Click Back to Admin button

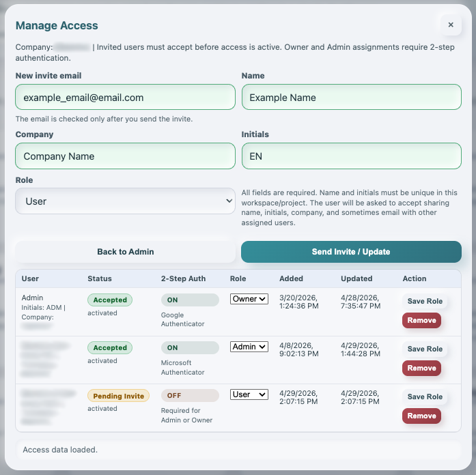[126, 252]
